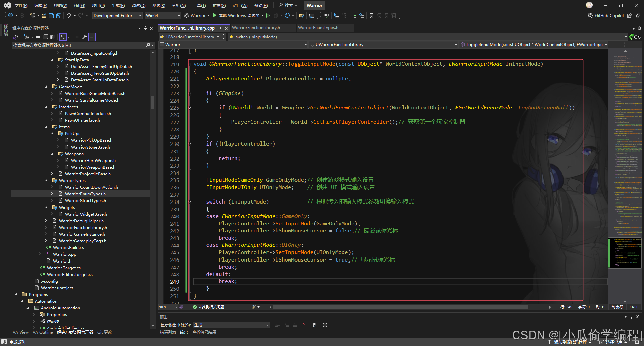Screen dimensions: 644x346
Task: Click the Save All toolbar icon
Action: 58,16
